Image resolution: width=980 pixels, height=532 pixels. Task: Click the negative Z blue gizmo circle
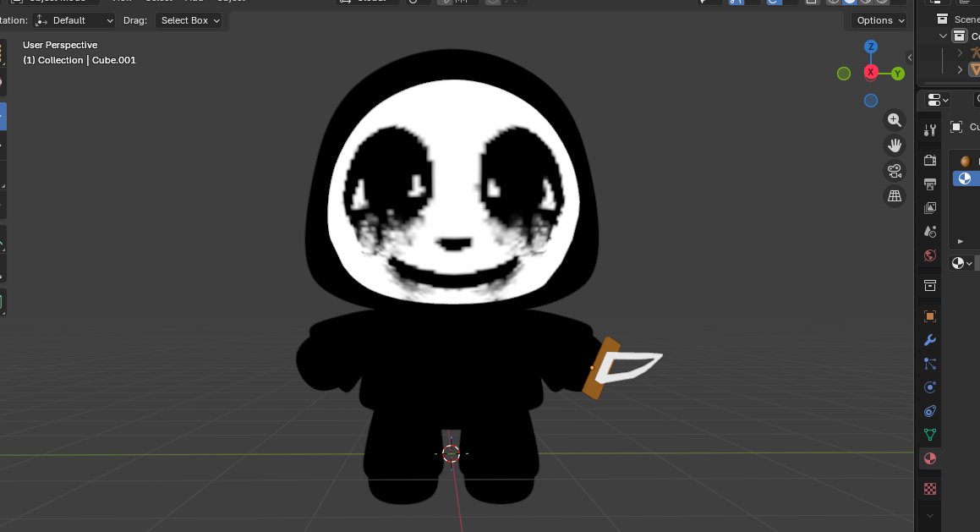tap(871, 101)
